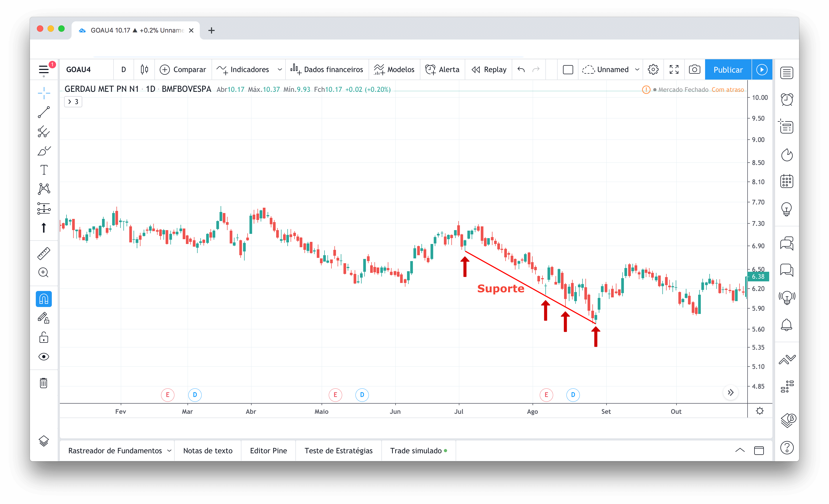
Task: Undo the last action
Action: pyautogui.click(x=521, y=70)
